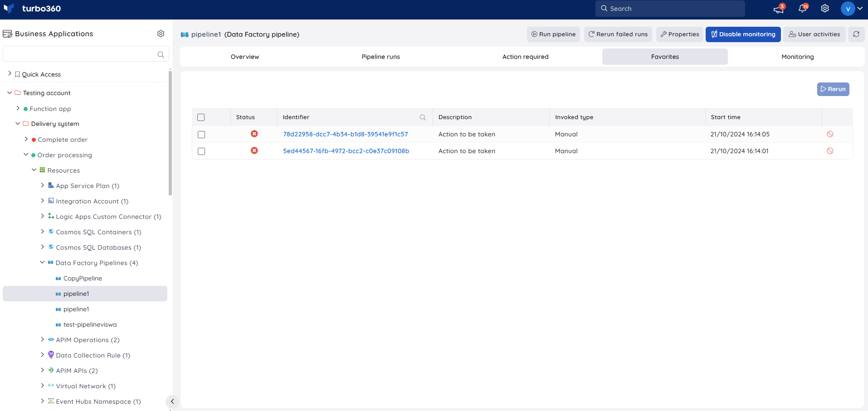
Task: Expand APIM Operations node
Action: click(x=42, y=339)
